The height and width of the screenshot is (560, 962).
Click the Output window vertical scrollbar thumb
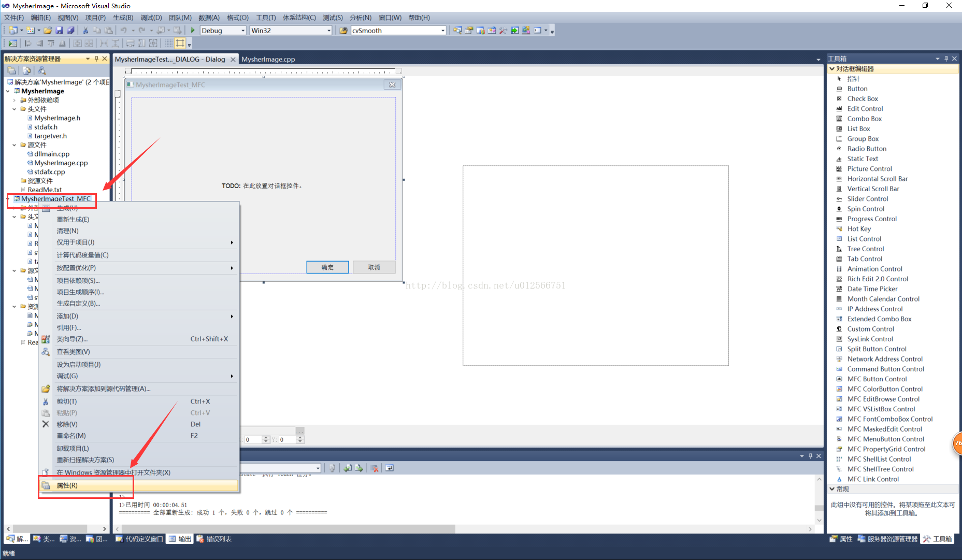pos(819,508)
